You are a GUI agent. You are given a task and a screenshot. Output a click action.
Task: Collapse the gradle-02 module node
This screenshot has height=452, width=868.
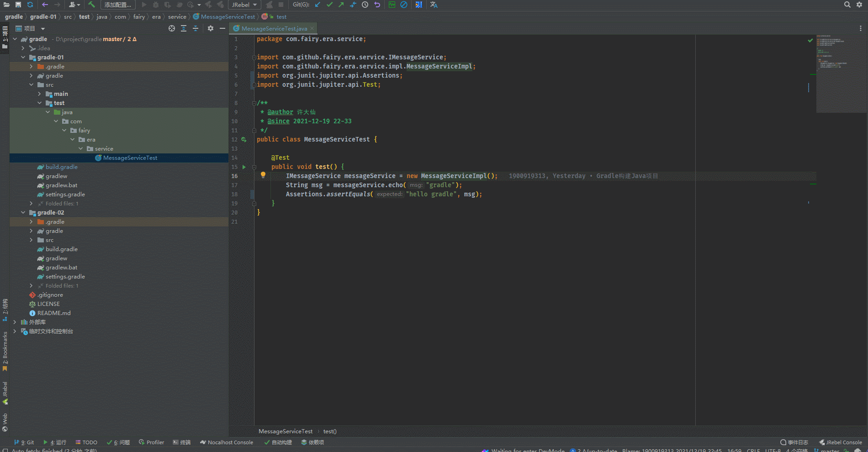23,213
